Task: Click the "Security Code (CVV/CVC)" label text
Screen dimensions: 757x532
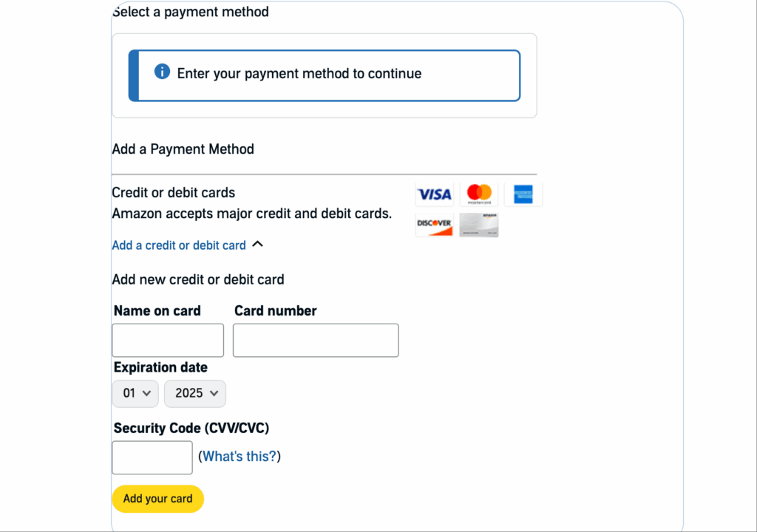Action: coord(191,428)
